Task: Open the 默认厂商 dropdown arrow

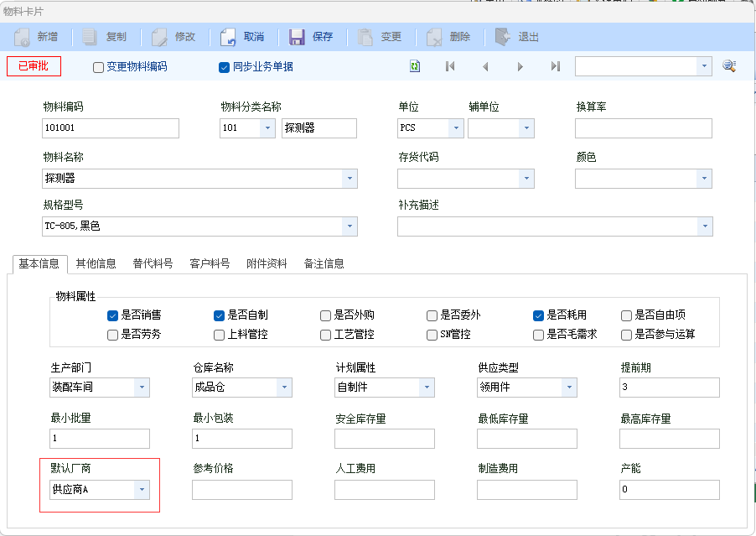Action: click(141, 490)
